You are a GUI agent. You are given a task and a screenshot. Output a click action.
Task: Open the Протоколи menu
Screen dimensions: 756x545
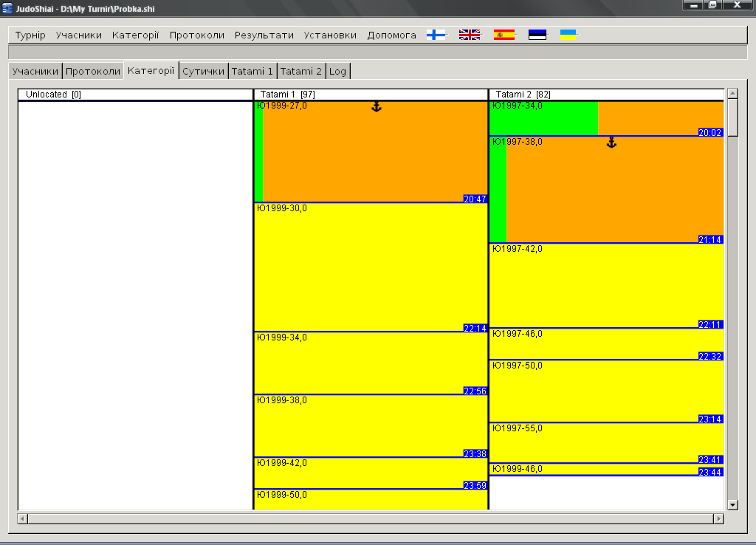click(x=196, y=35)
